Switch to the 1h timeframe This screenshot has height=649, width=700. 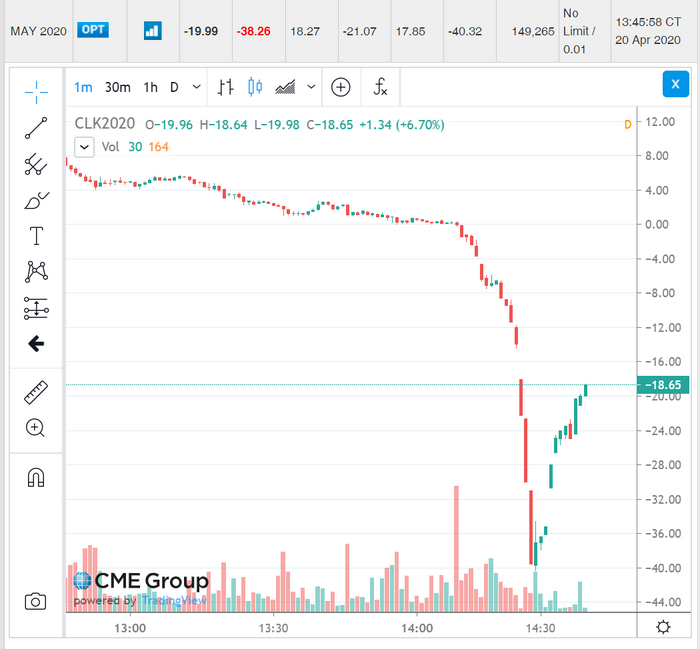click(x=150, y=87)
